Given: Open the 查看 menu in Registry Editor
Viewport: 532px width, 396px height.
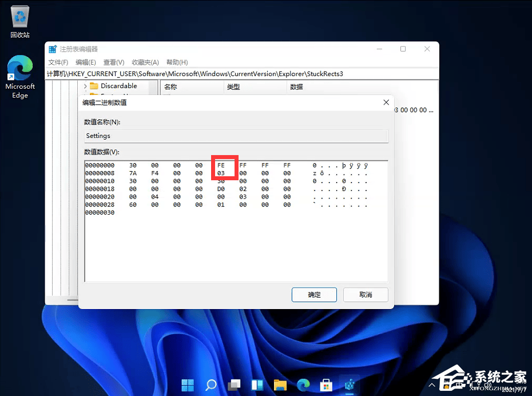Looking at the screenshot, I should pos(112,62).
